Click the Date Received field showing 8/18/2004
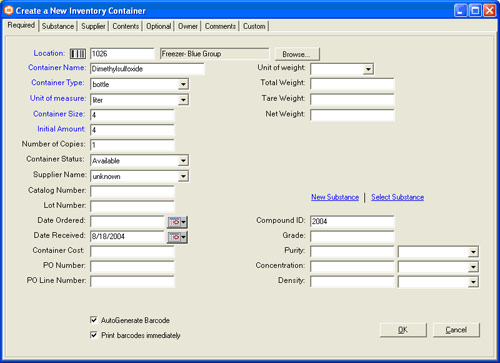The height and width of the screenshot is (363, 500). click(x=127, y=237)
